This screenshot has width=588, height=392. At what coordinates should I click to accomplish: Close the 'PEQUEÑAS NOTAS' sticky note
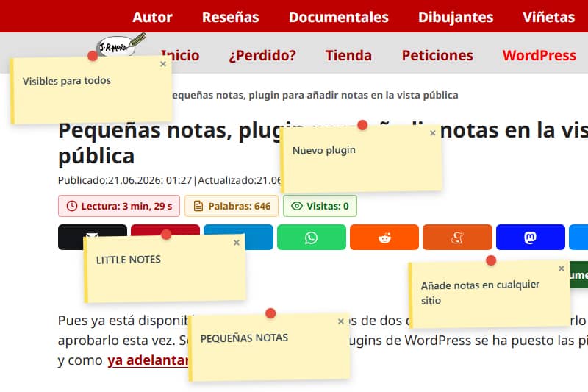pos(341,321)
